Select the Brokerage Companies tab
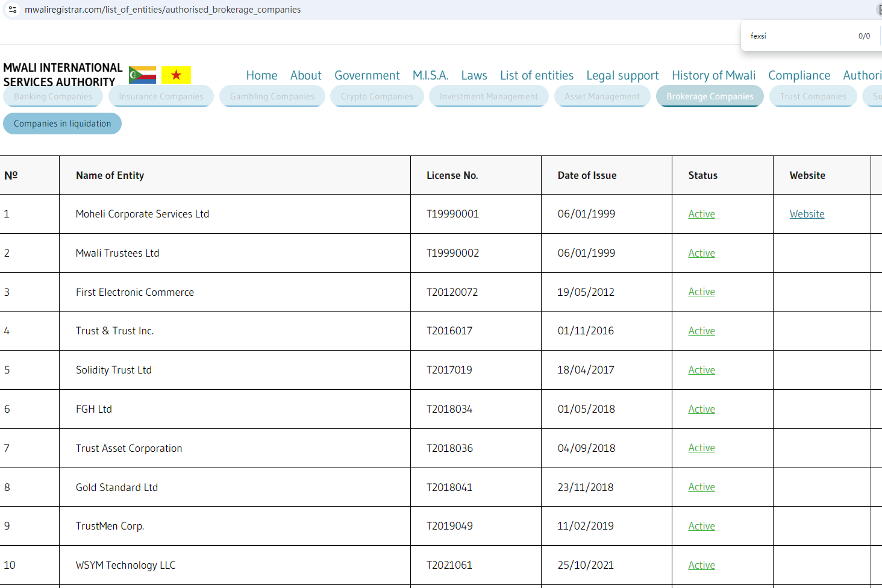Viewport: 882px width, 588px height. [x=709, y=96]
